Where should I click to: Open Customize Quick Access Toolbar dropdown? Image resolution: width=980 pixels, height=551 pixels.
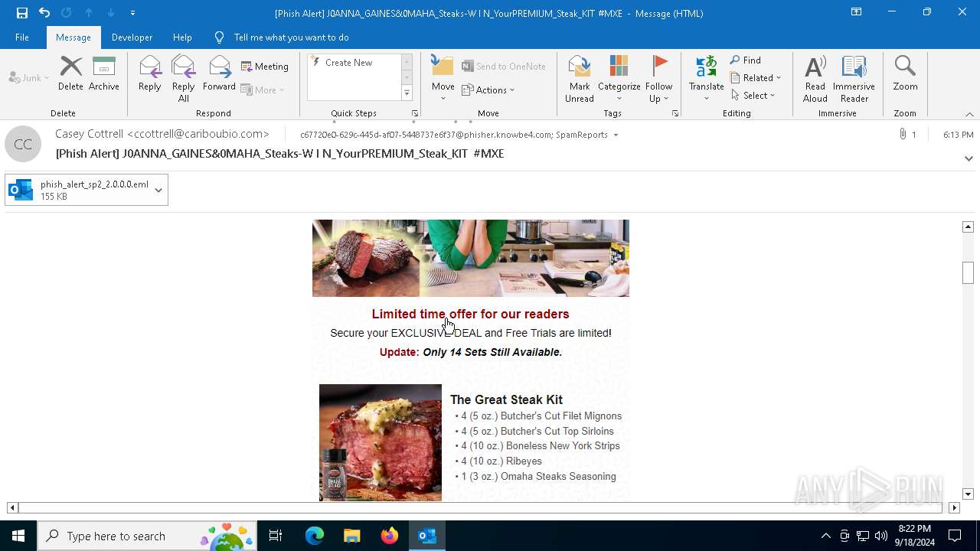tap(132, 13)
